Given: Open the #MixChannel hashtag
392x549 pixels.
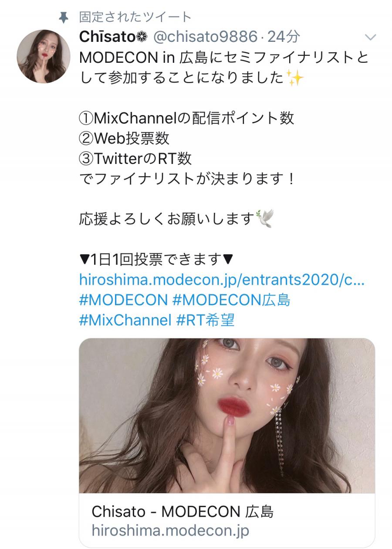Looking at the screenshot, I should pyautogui.click(x=125, y=321).
